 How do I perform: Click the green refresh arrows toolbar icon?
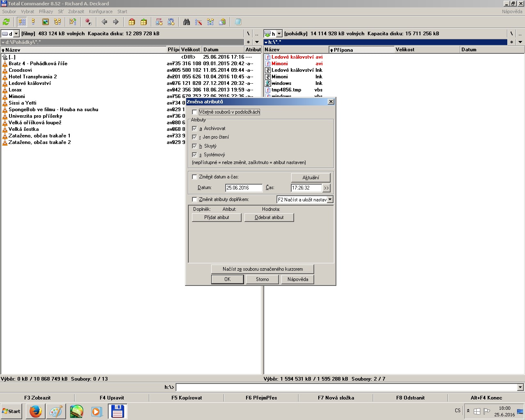click(6, 22)
